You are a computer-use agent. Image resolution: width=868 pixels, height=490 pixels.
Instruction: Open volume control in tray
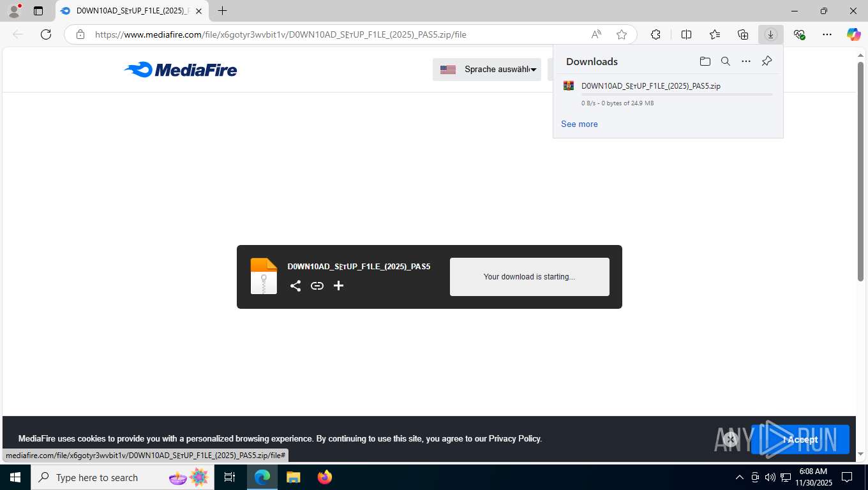click(x=770, y=477)
